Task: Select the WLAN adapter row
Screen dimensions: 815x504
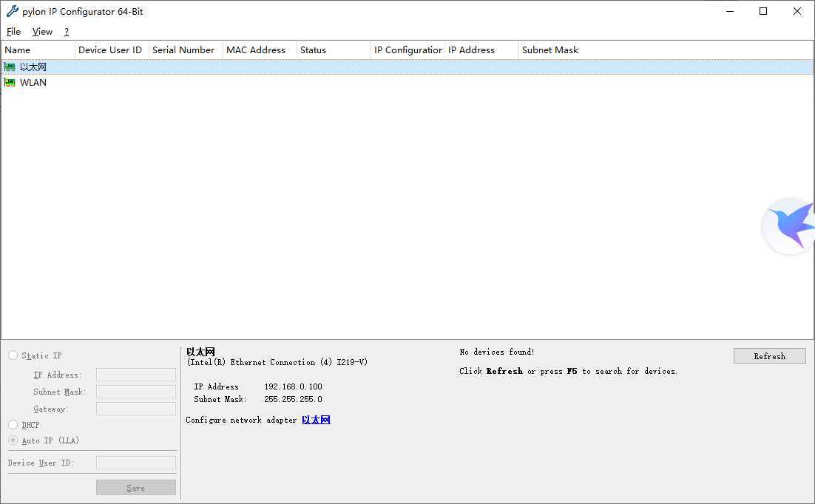Action: pyautogui.click(x=407, y=83)
